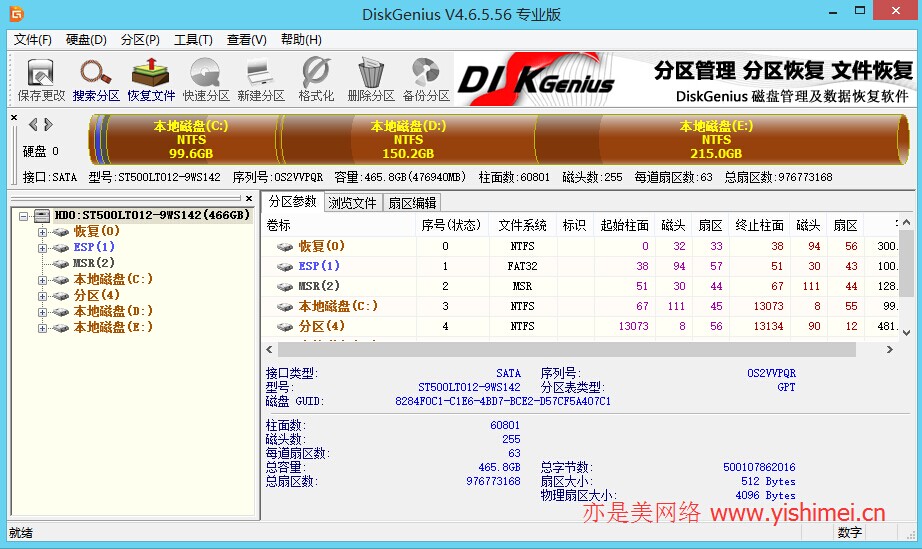The height and width of the screenshot is (549, 922).
Task: Select 本地磁盘(E:) in the disk tree
Action: 113,327
